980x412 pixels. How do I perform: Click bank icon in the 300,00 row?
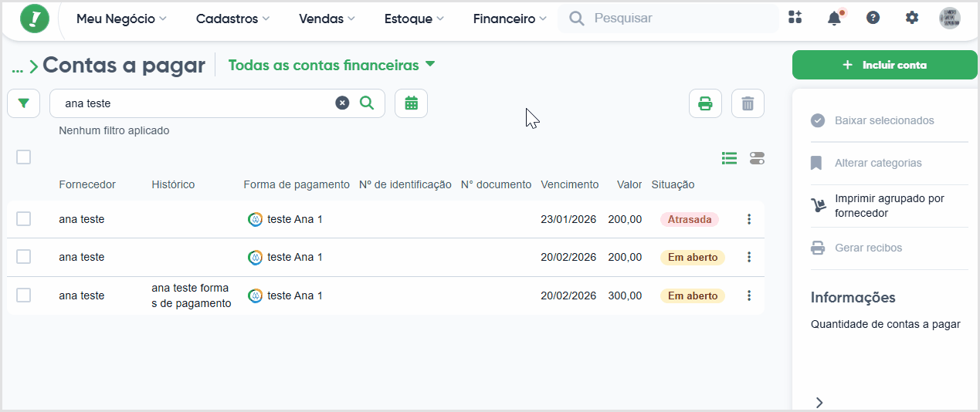click(x=255, y=295)
